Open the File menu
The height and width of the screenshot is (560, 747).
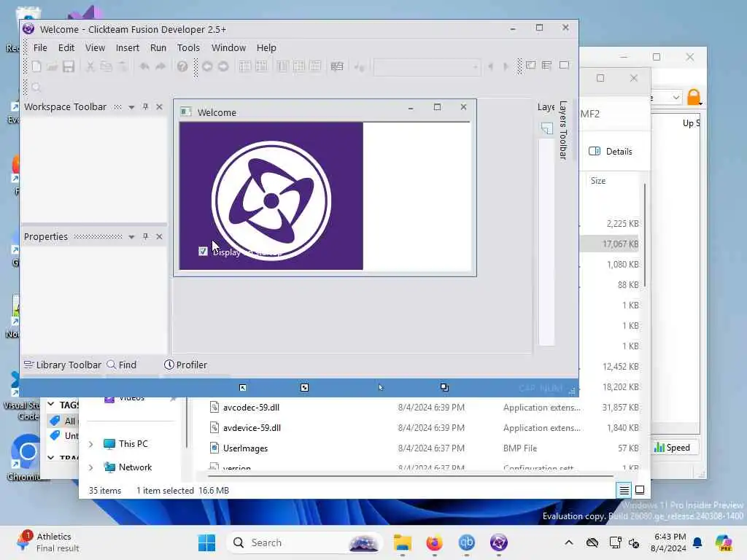tap(40, 47)
